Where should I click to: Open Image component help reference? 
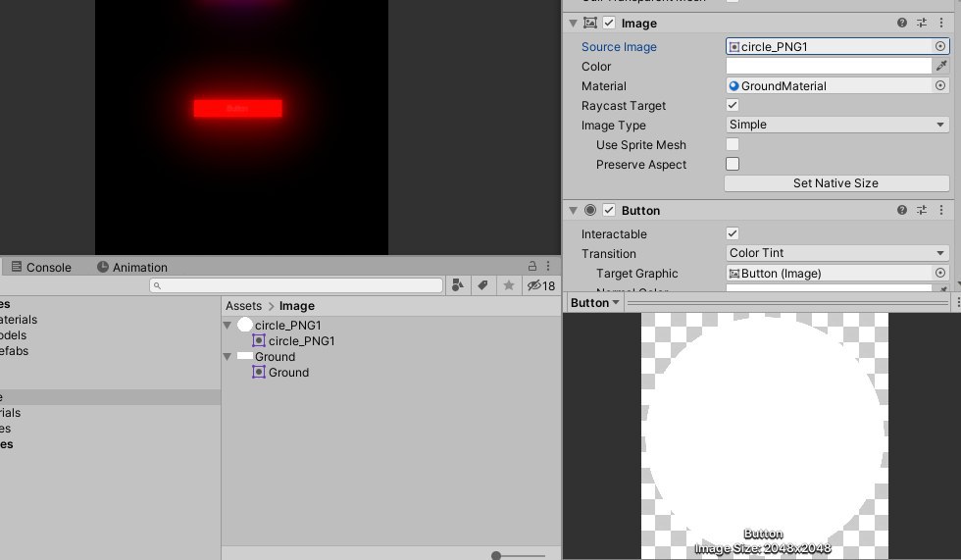(x=901, y=23)
